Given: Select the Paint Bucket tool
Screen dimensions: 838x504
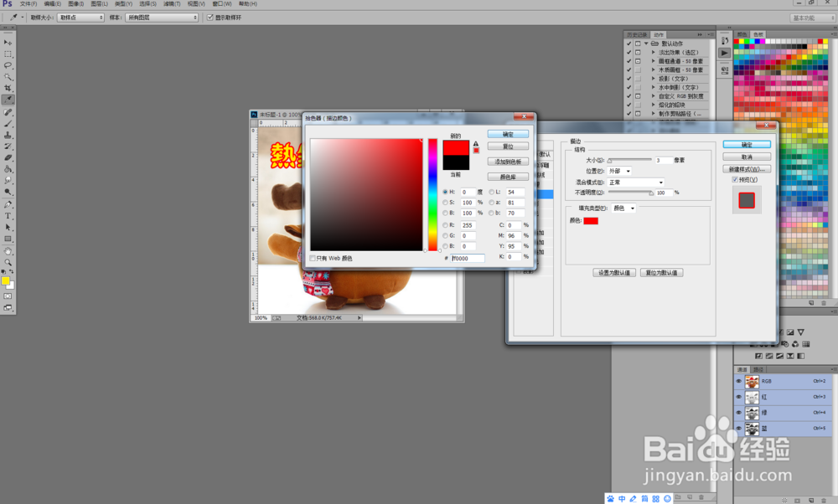Looking at the screenshot, I should click(8, 169).
